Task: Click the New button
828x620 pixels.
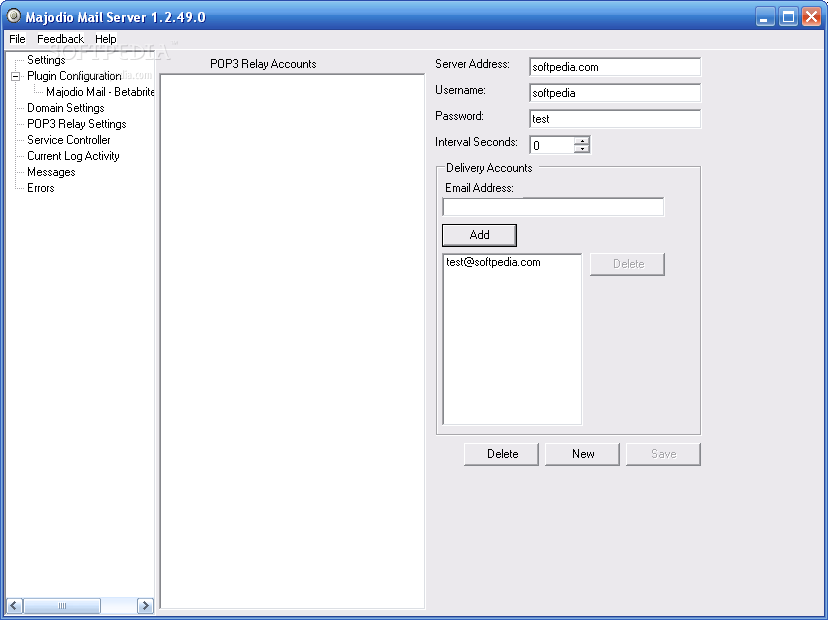Action: tap(582, 454)
